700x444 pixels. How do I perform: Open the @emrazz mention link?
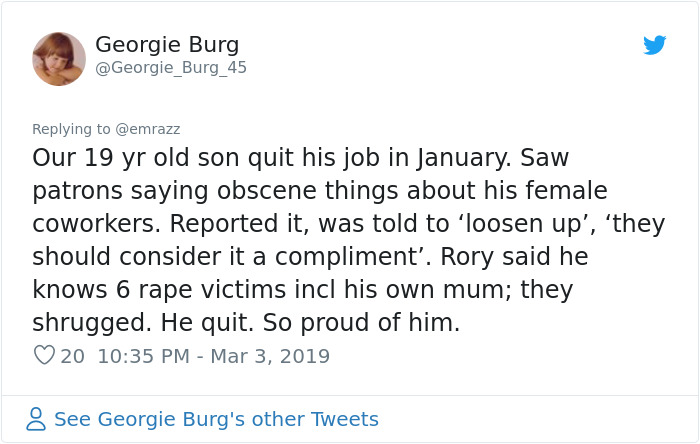[148, 129]
